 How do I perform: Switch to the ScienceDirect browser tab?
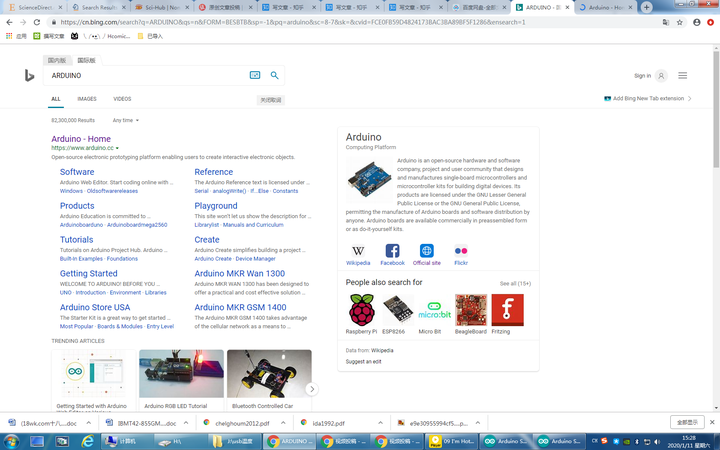pos(35,7)
